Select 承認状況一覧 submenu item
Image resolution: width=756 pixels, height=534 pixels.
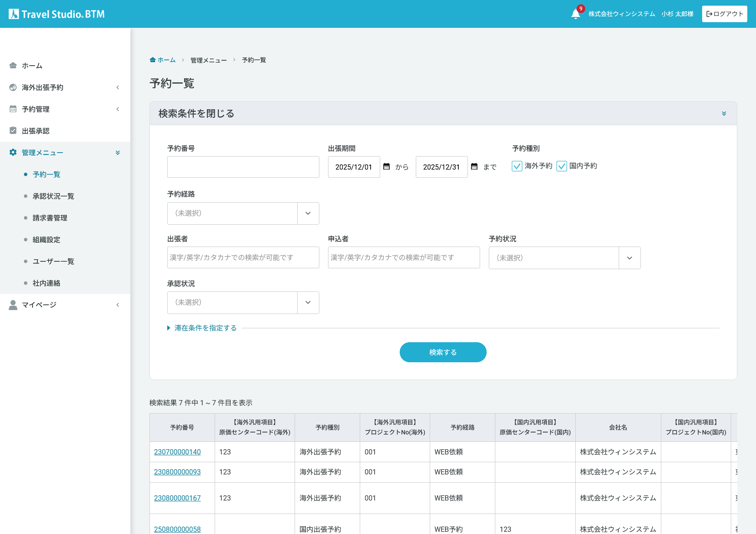click(x=53, y=196)
